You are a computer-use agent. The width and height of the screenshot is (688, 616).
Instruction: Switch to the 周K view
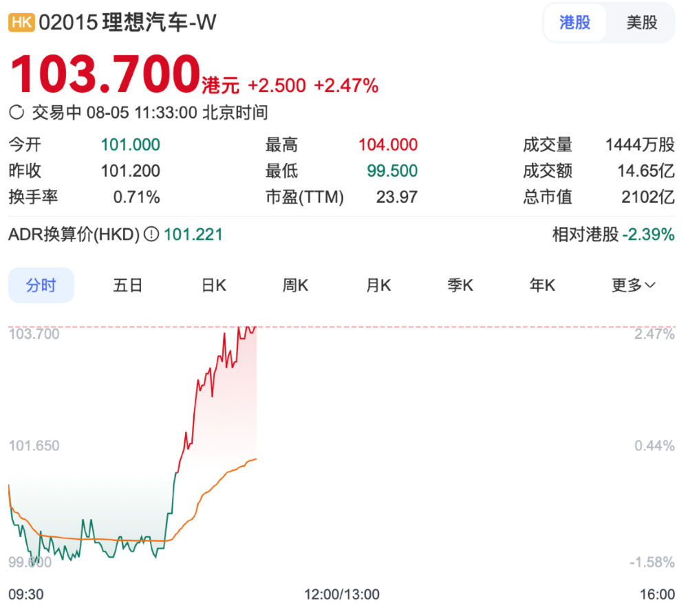coord(294,285)
